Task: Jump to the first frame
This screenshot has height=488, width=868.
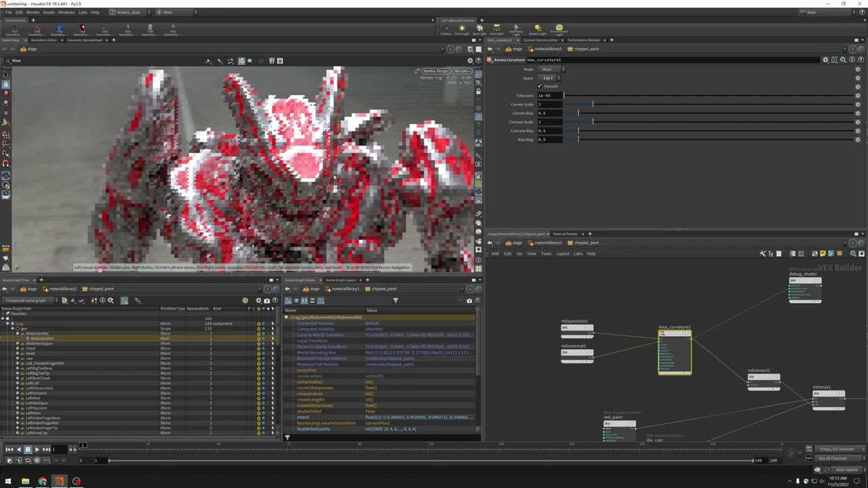Action: [x=9, y=449]
